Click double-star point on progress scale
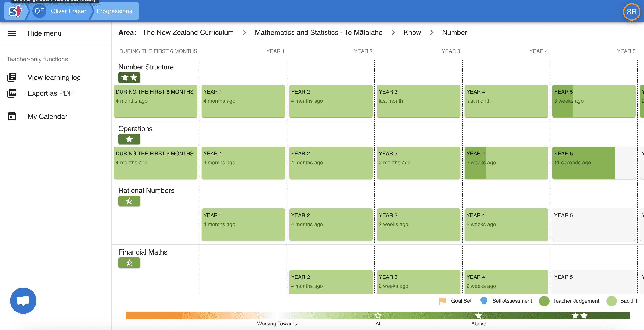 coord(579,316)
